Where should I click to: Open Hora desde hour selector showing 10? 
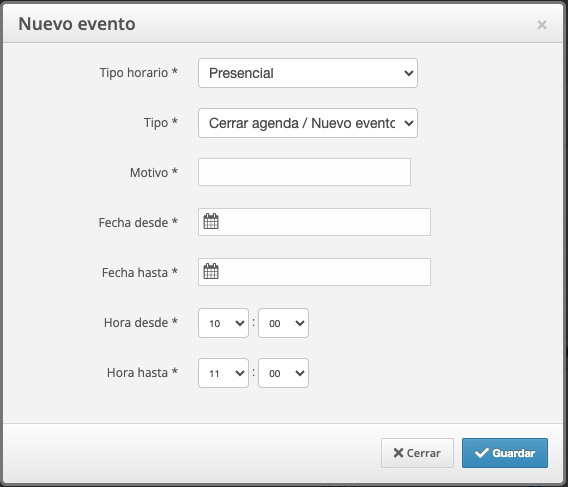pyautogui.click(x=224, y=323)
